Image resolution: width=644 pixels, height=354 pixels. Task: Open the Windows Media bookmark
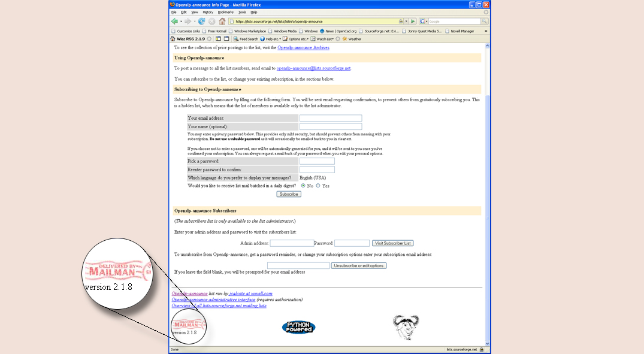(283, 31)
